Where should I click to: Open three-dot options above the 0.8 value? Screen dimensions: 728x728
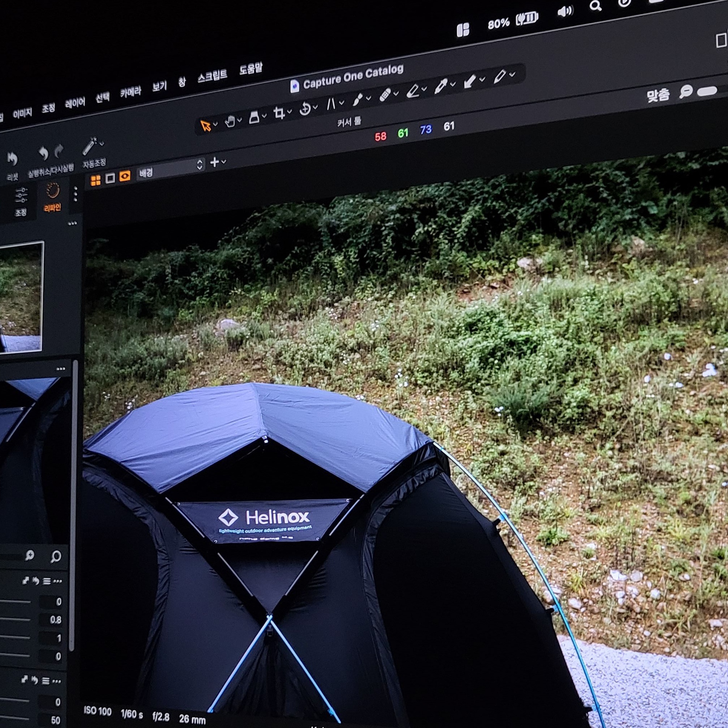tap(58, 581)
